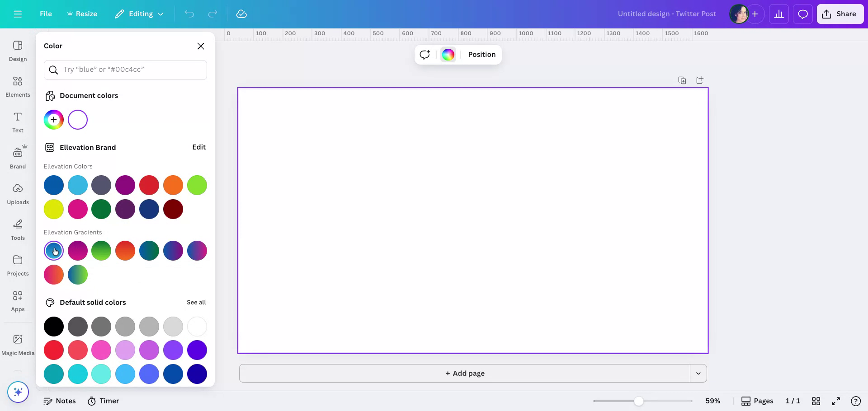Click the Share button
The width and height of the screenshot is (868, 411).
point(840,14)
